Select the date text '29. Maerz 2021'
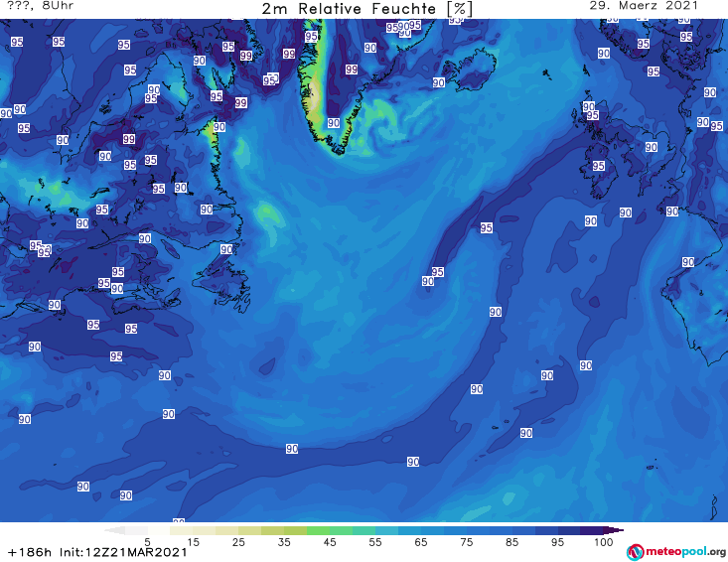 click(x=644, y=6)
